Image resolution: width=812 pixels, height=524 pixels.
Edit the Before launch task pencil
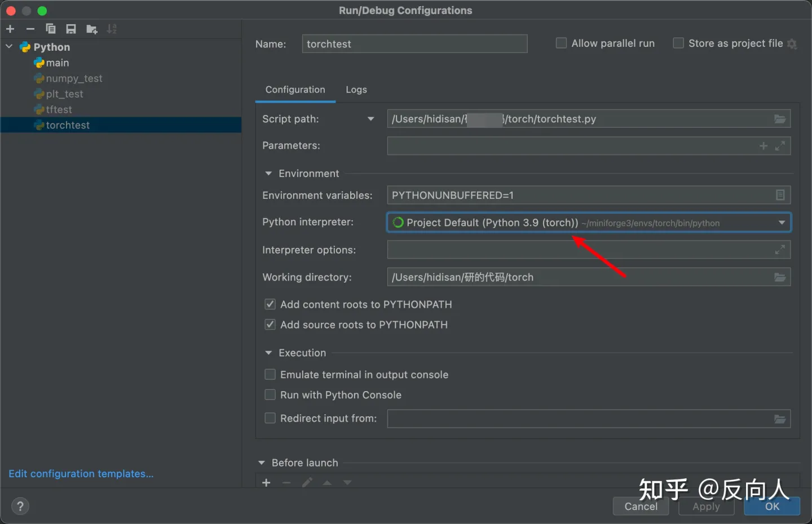(x=307, y=483)
